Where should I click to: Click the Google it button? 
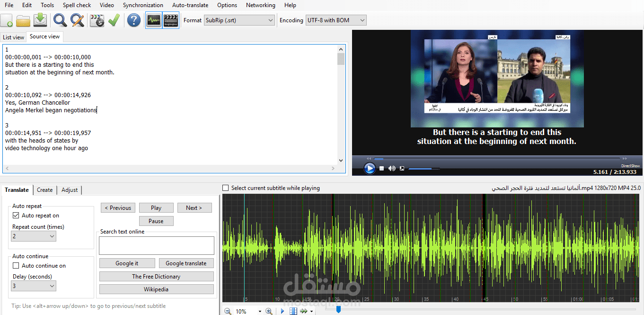pyautogui.click(x=127, y=263)
